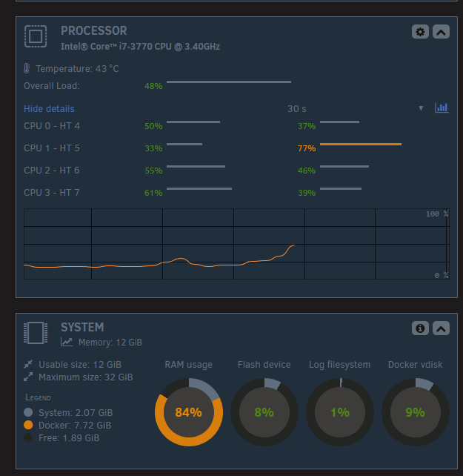The height and width of the screenshot is (476, 463).
Task: Click the 55% value for CPU 2
Action: pos(153,171)
